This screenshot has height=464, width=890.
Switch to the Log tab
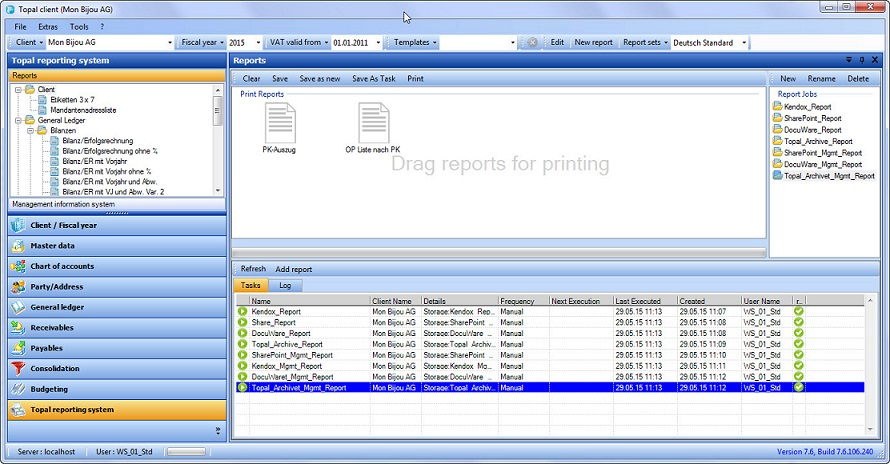point(285,286)
